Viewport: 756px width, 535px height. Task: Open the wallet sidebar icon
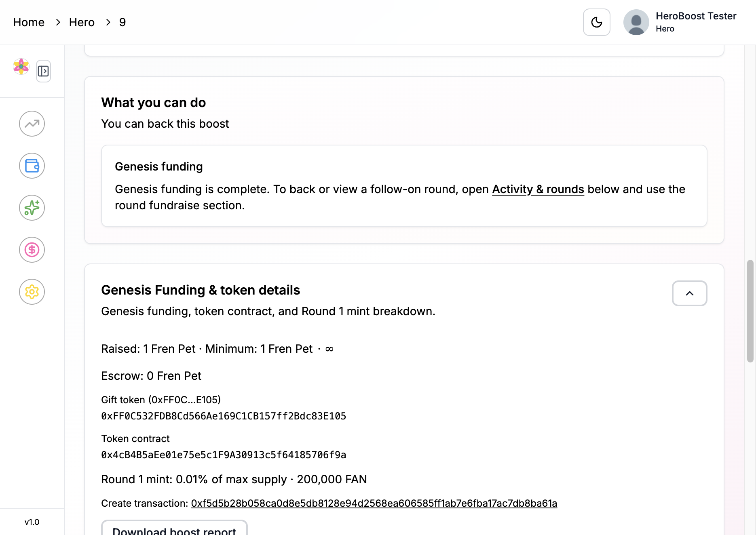pyautogui.click(x=32, y=166)
